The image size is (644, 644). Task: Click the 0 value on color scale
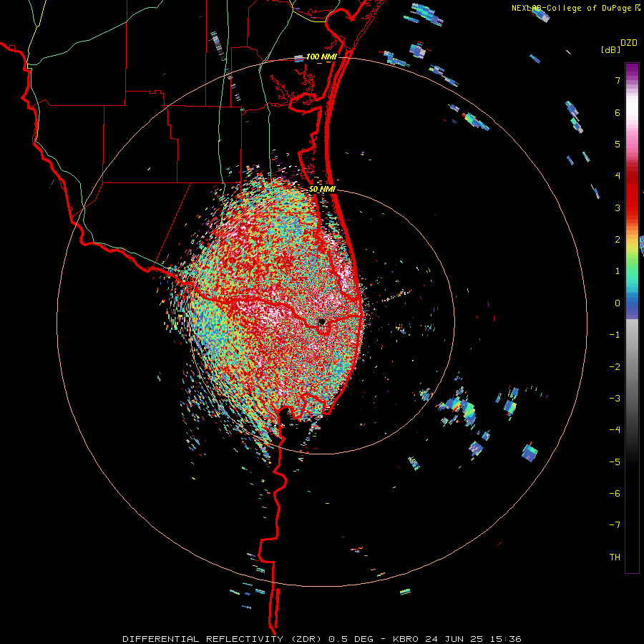click(x=618, y=303)
